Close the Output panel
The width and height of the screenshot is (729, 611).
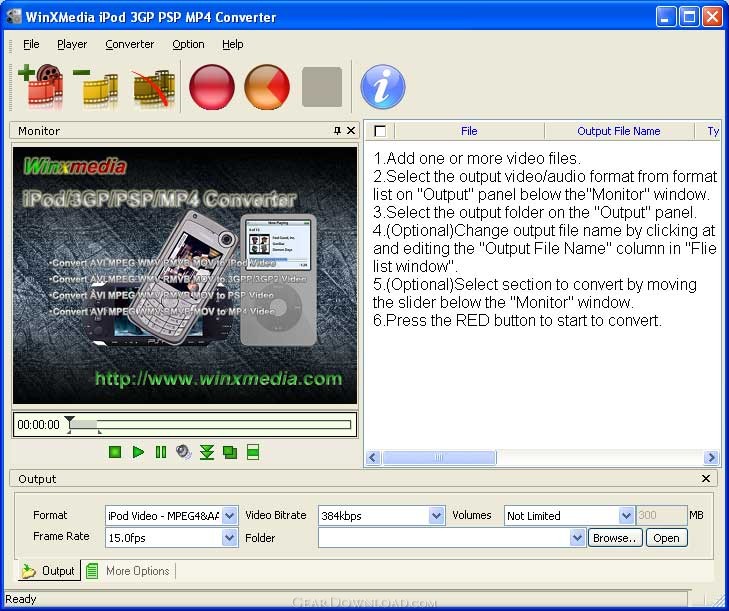point(706,478)
